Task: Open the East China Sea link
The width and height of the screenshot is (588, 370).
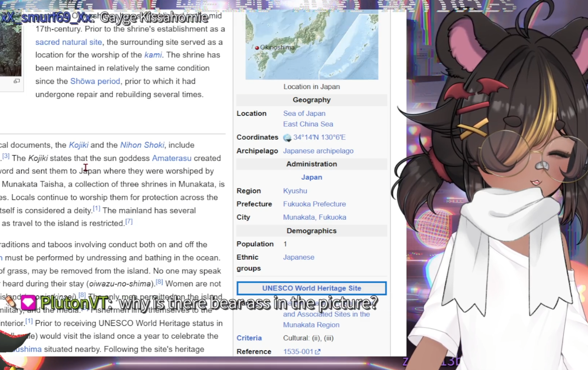Action: [308, 124]
